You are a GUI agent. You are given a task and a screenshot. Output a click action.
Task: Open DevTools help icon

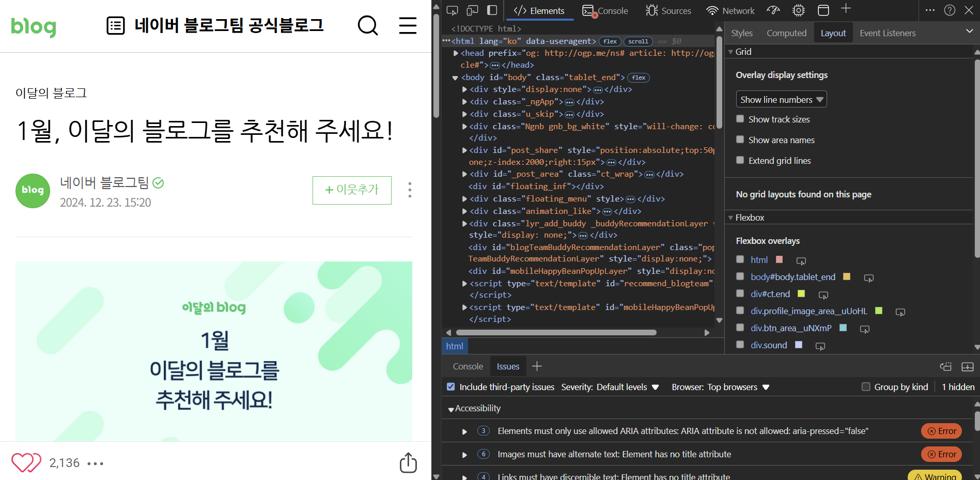tap(950, 10)
